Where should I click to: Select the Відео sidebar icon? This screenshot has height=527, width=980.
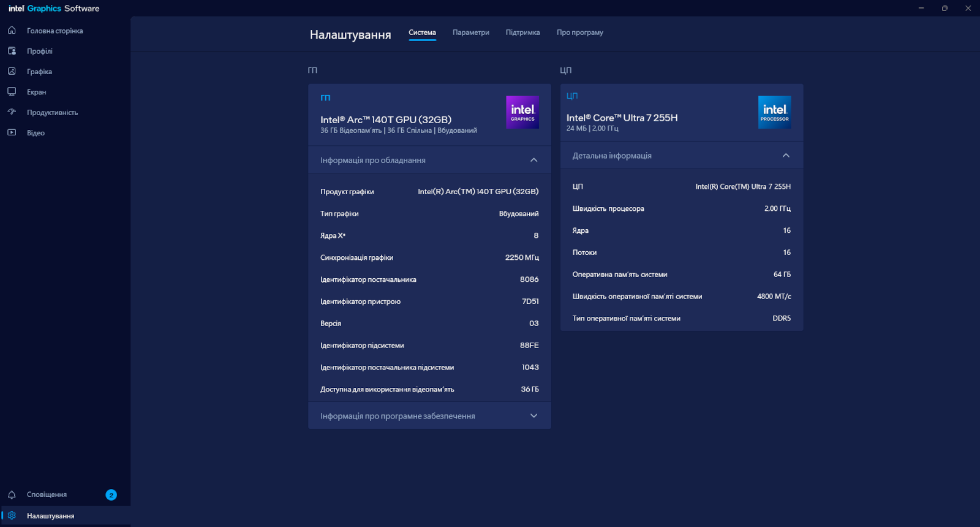click(x=12, y=132)
